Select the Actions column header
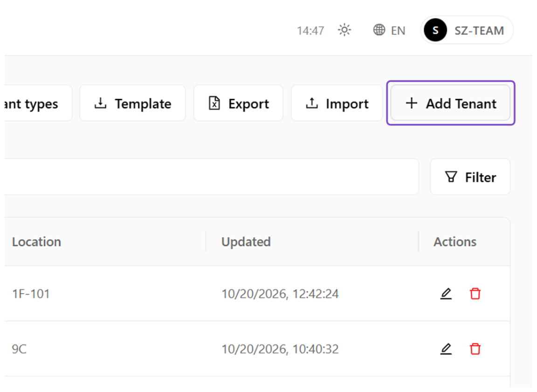The width and height of the screenshot is (537, 392). pyautogui.click(x=455, y=242)
